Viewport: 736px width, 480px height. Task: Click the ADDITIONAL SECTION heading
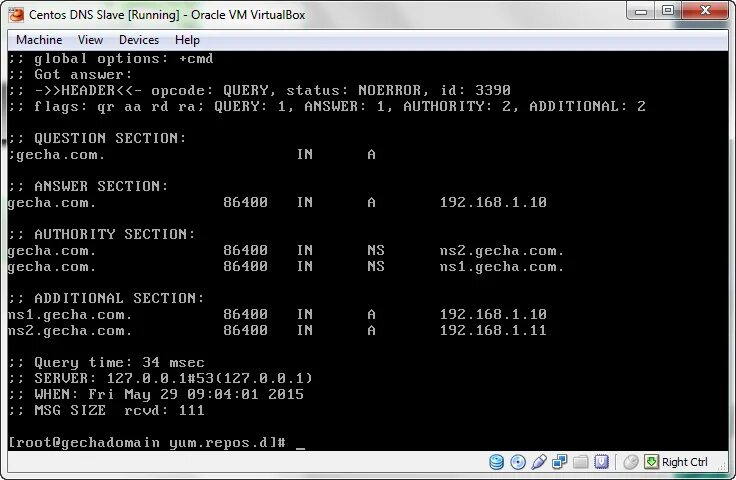point(106,298)
